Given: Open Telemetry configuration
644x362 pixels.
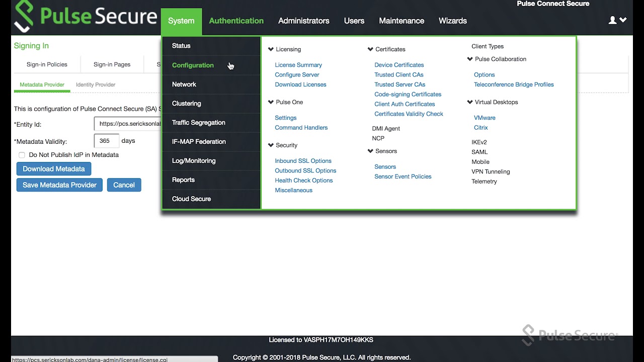Looking at the screenshot, I should coord(484,182).
